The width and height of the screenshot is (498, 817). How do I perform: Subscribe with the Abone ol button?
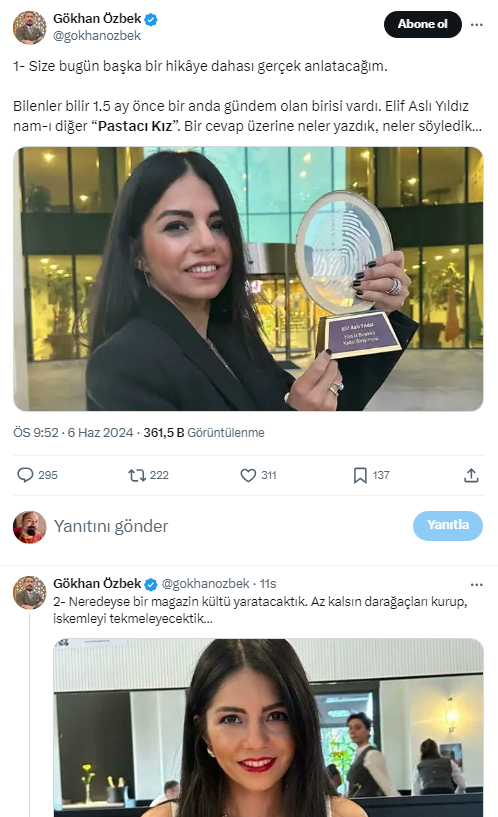click(422, 24)
